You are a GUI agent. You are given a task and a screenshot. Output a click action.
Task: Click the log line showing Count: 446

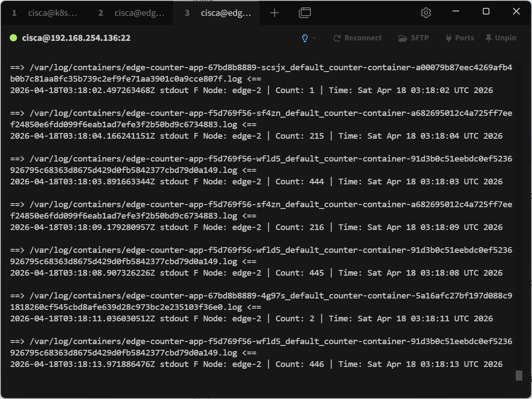coord(256,364)
